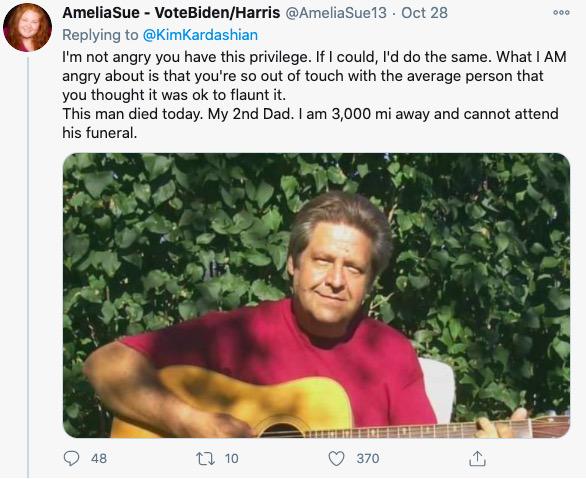Open the share upload icon

[x=477, y=458]
